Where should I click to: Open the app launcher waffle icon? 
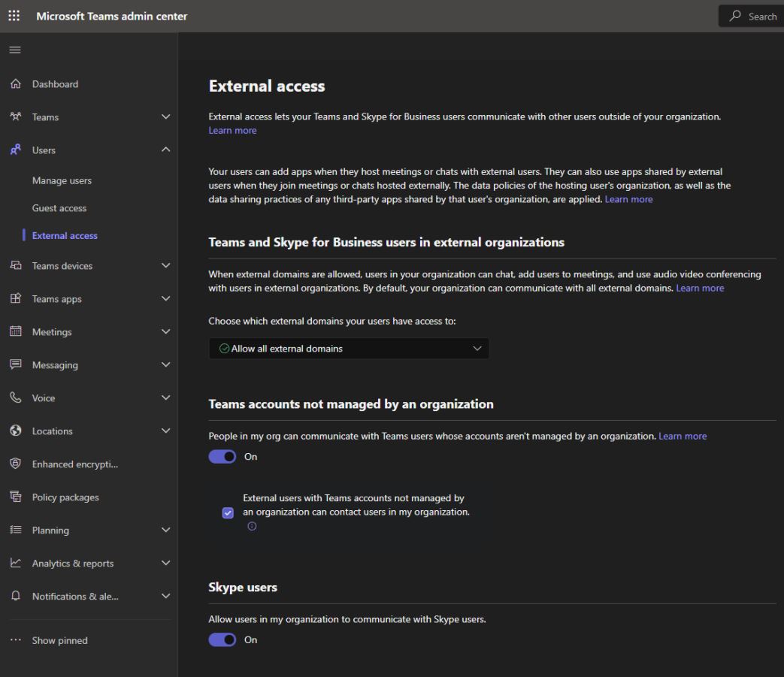pos(14,16)
